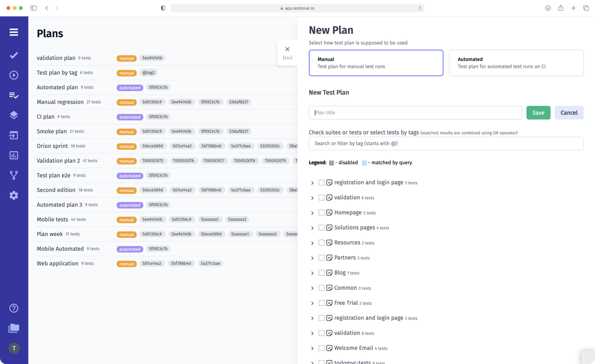Open test Plans via the list-check icon
595x364 pixels.
coord(14,95)
